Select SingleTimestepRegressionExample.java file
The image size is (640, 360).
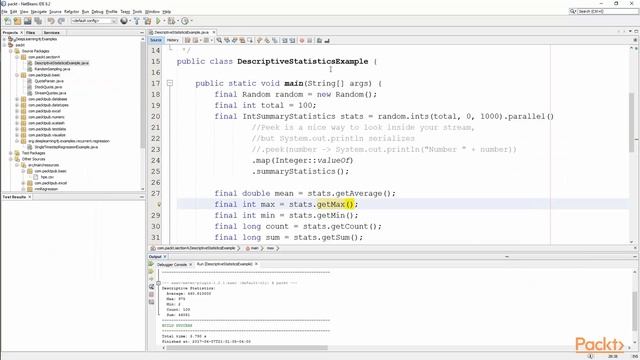tap(66, 147)
